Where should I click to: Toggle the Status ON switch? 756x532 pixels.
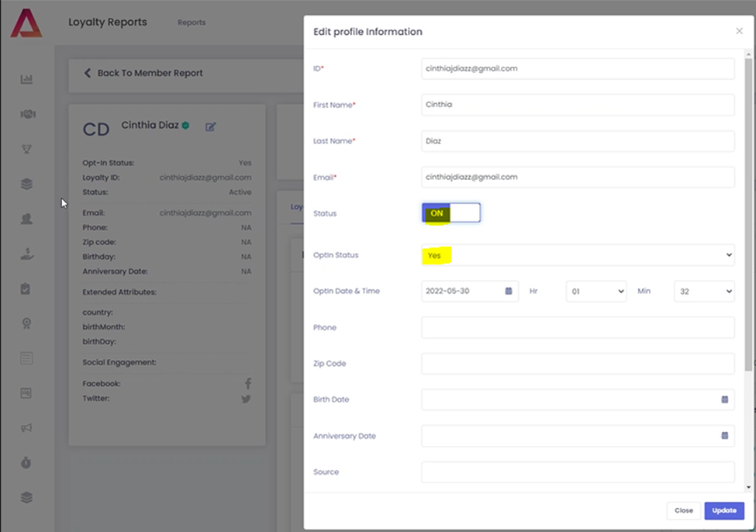pos(451,212)
